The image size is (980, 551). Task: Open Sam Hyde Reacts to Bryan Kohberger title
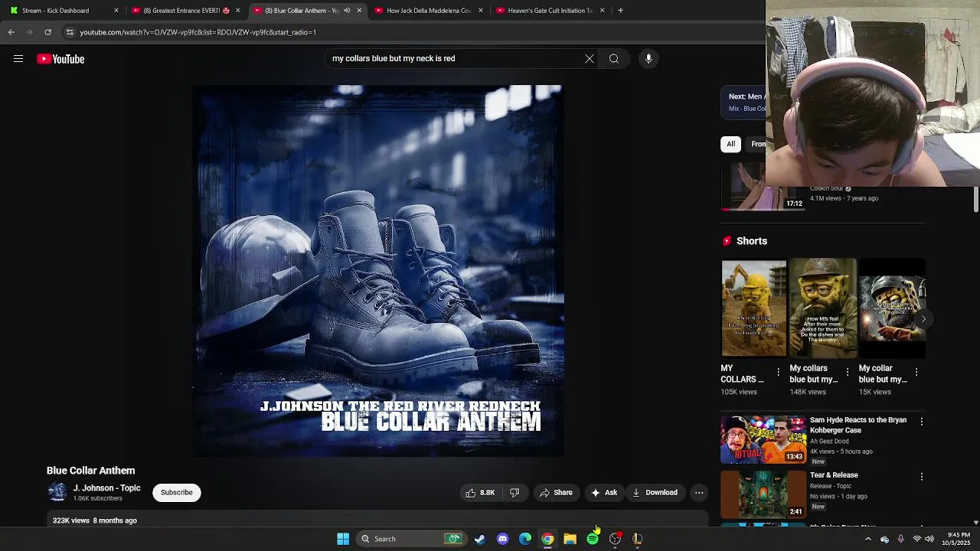[858, 425]
